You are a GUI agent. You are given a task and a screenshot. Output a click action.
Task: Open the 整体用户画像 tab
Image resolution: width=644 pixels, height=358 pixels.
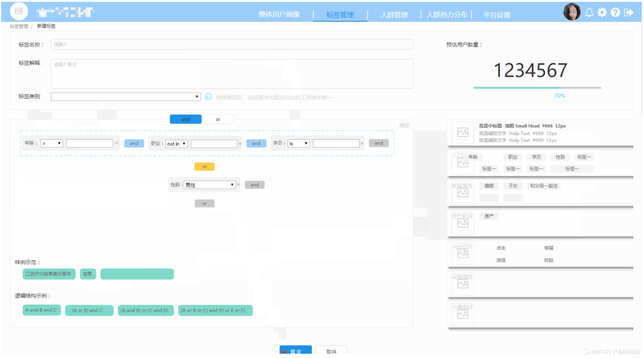279,14
